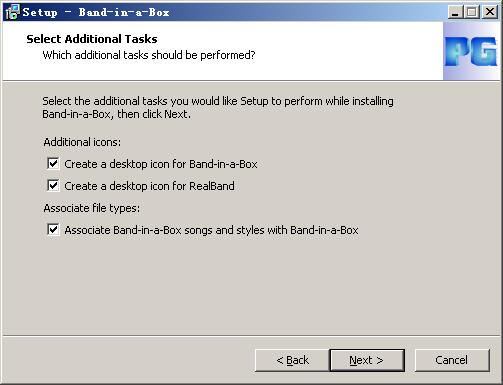The image size is (503, 385).
Task: Click the PG logo image
Action: pos(471,51)
